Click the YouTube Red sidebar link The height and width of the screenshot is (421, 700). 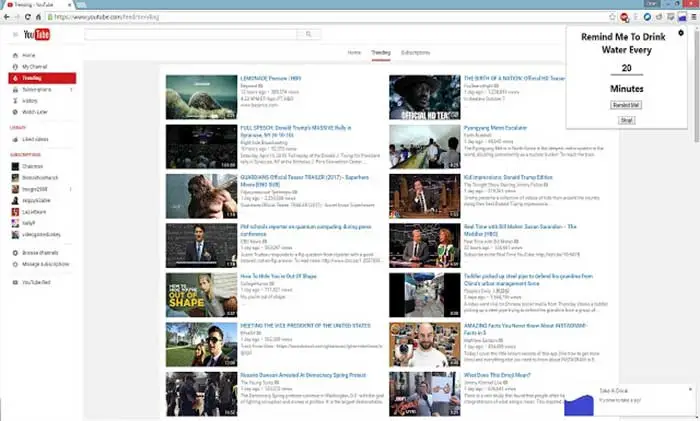pos(36,282)
